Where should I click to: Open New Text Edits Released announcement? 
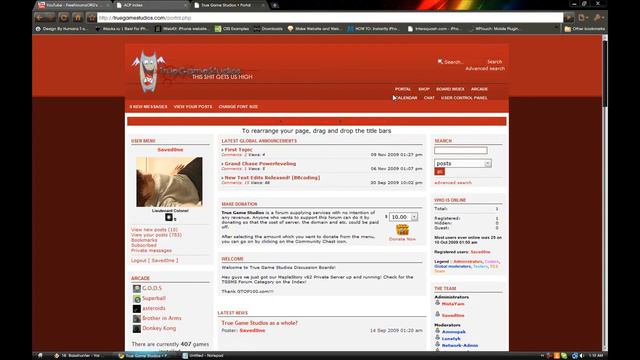(272, 178)
